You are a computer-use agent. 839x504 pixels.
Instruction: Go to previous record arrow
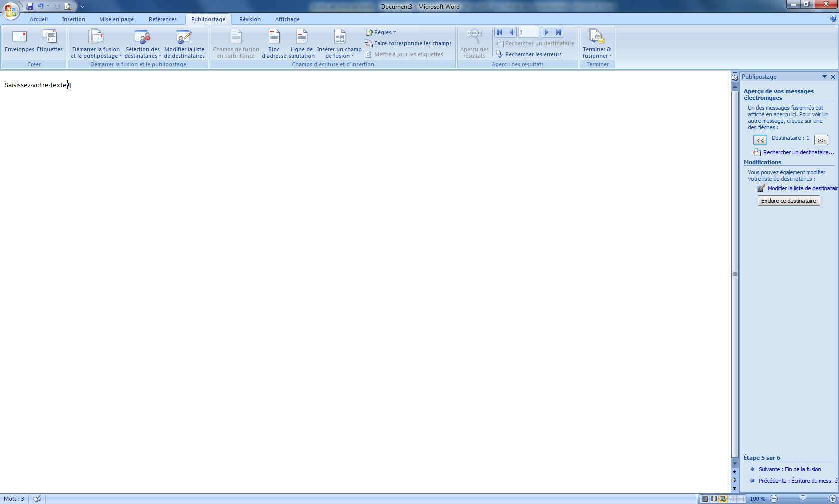511,32
